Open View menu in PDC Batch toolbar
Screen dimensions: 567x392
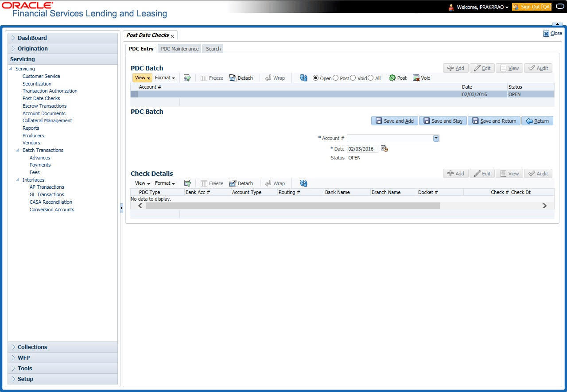pyautogui.click(x=142, y=78)
